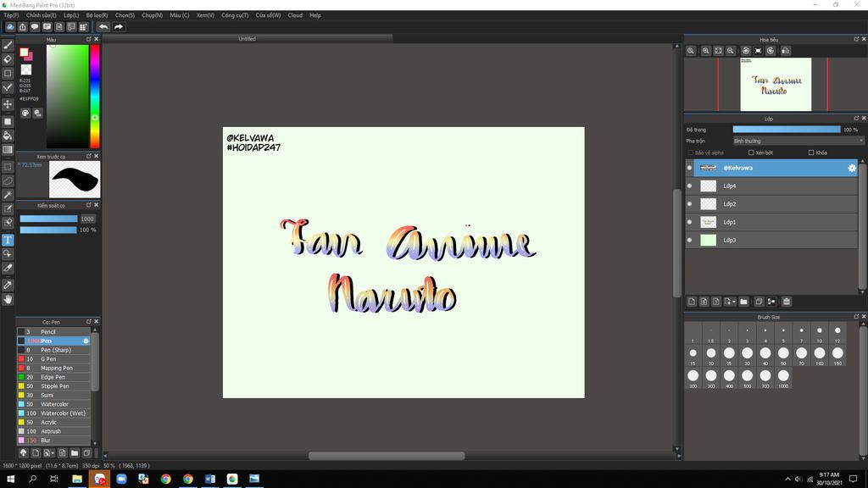868x488 pixels.
Task: Hide the Lớp1 layer
Action: [x=690, y=222]
